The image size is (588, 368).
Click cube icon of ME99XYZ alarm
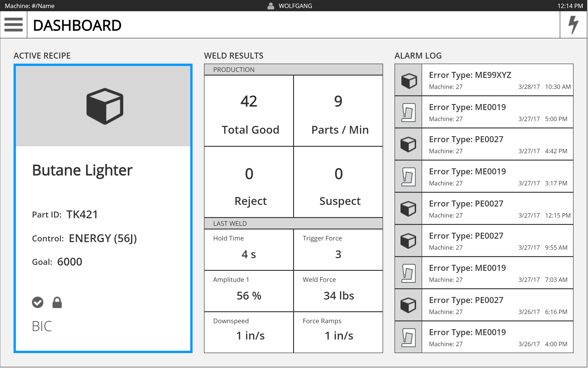click(x=409, y=80)
